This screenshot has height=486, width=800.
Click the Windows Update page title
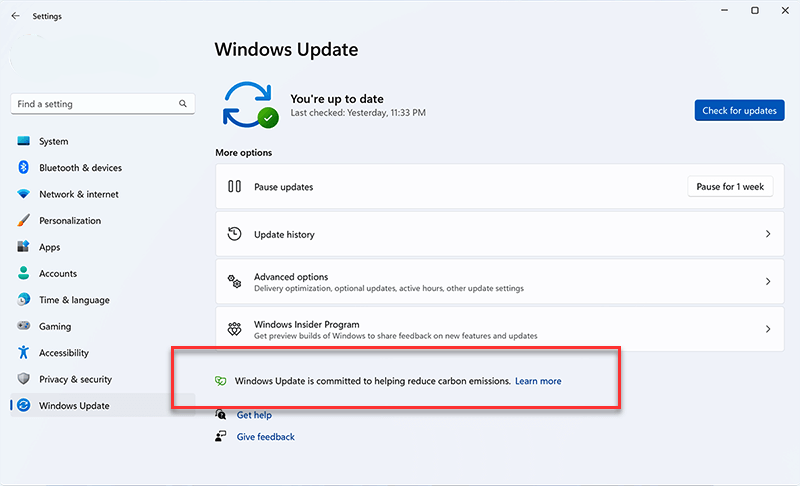tap(286, 49)
